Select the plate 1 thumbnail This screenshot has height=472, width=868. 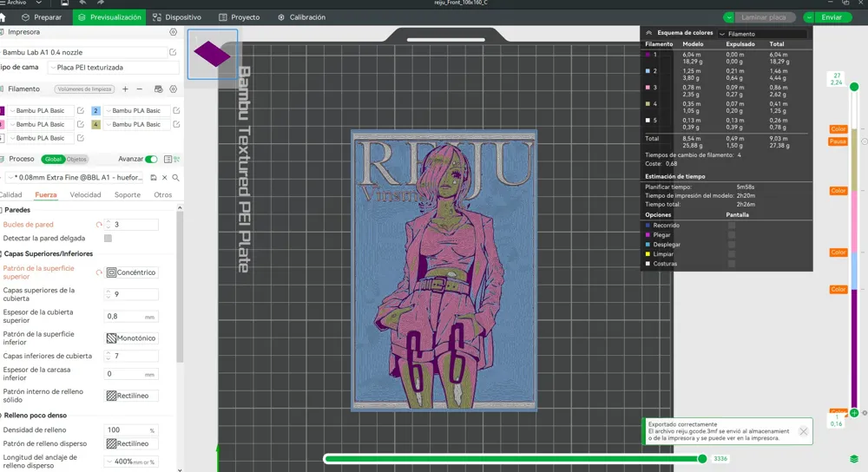pos(213,54)
